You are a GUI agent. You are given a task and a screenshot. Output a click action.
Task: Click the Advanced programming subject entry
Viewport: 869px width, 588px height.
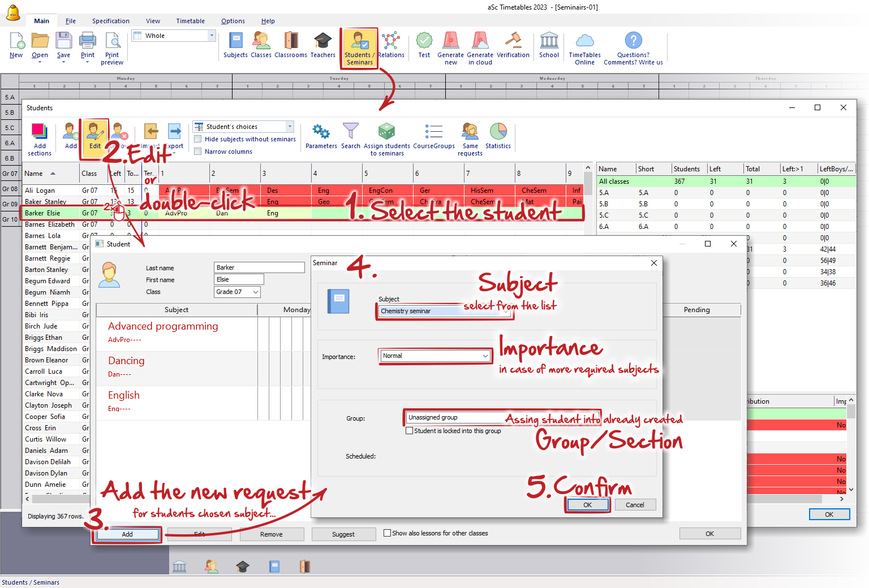pos(163,326)
